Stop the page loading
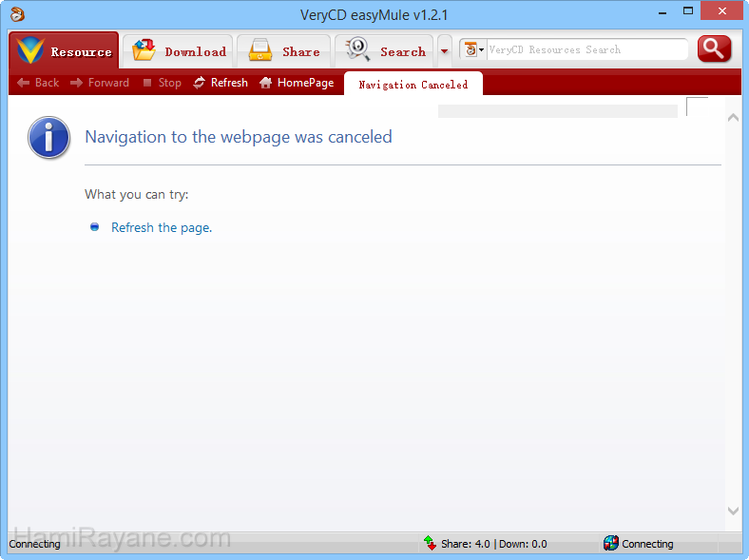749x560 pixels. [162, 83]
